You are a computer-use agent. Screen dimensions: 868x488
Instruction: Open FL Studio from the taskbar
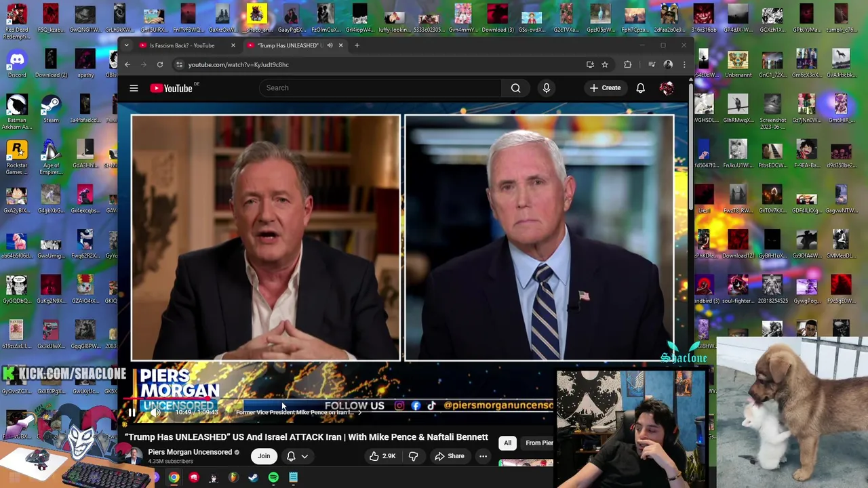pos(233,478)
